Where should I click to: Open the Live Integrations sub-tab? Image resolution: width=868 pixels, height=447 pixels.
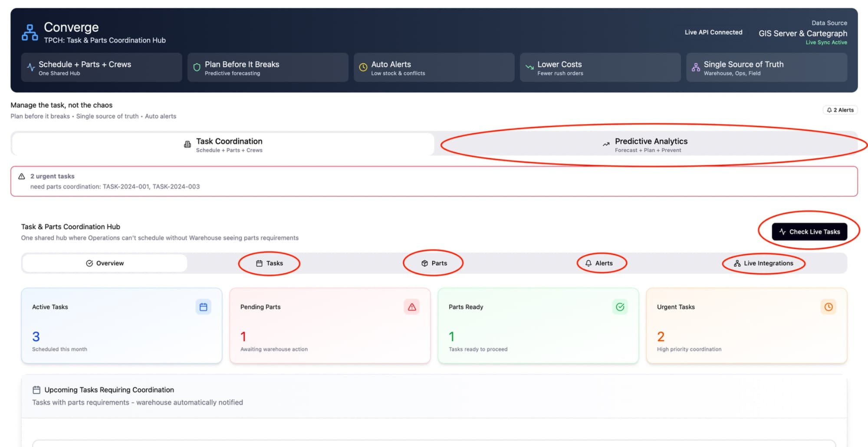(763, 263)
